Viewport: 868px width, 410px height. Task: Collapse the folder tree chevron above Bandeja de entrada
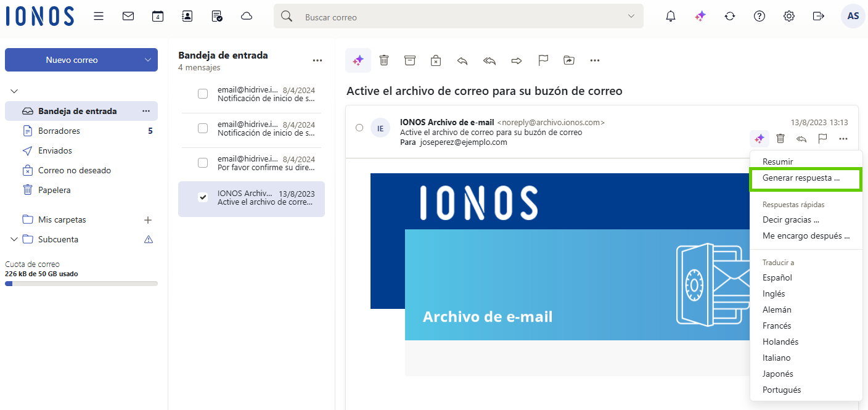tap(14, 91)
